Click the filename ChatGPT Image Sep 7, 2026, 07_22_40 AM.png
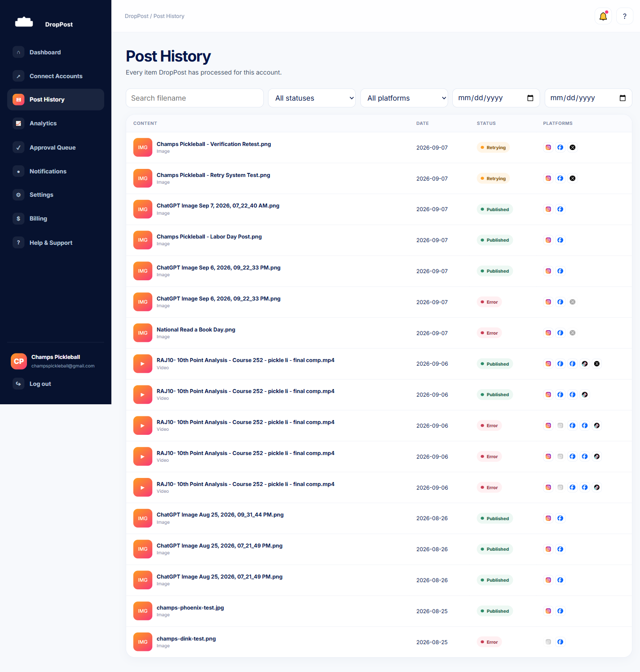Image resolution: width=640 pixels, height=672 pixels. tap(218, 206)
